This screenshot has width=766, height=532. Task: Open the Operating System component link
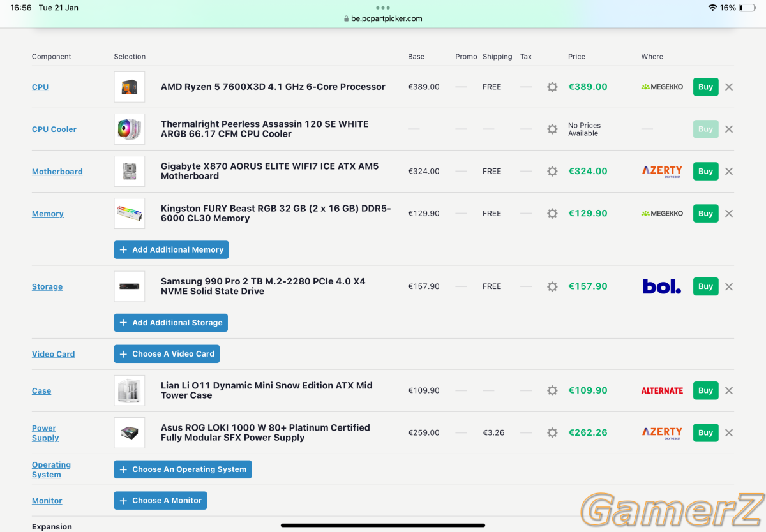pyautogui.click(x=51, y=469)
